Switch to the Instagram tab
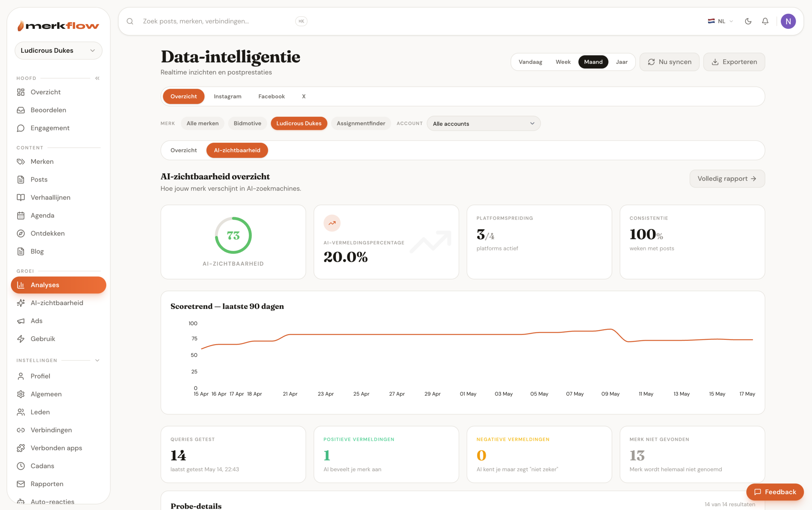This screenshot has width=812, height=510. pos(227,96)
